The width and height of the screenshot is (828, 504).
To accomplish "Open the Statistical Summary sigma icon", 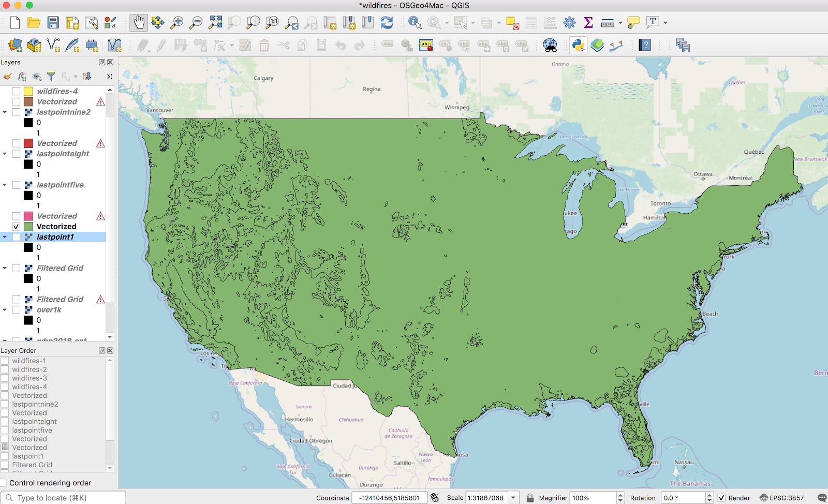I will pos(588,22).
